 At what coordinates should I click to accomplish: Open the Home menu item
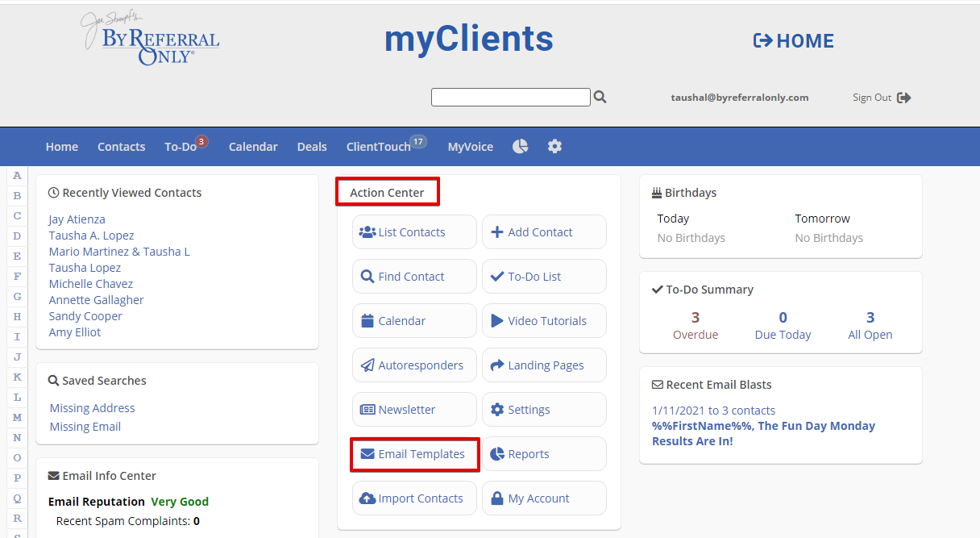pos(62,147)
